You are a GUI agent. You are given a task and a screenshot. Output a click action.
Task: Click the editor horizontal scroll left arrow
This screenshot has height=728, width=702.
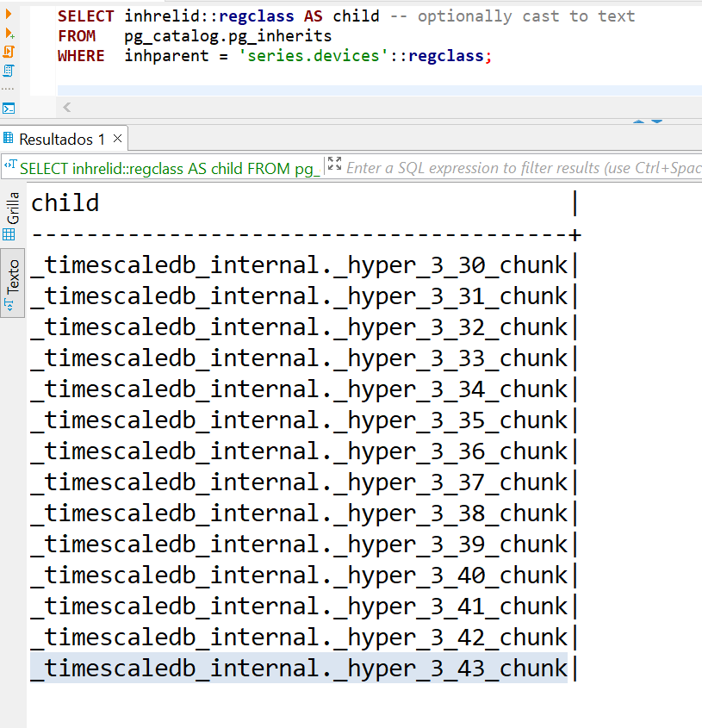(67, 107)
